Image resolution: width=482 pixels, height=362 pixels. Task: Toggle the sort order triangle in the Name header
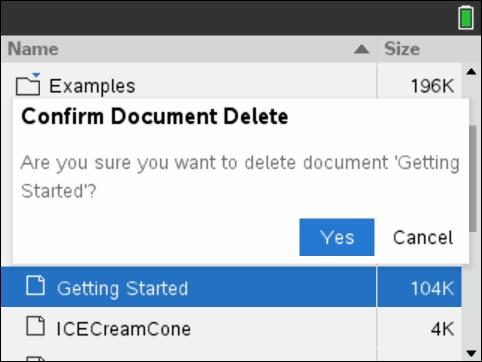[x=362, y=50]
